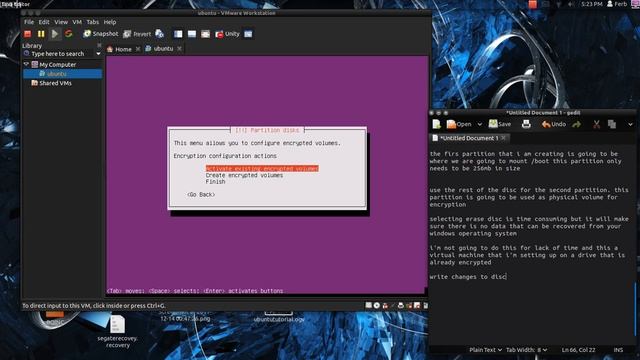Image resolution: width=640 pixels, height=360 pixels.
Task: Click the green play power-on icon
Action: click(x=55, y=34)
